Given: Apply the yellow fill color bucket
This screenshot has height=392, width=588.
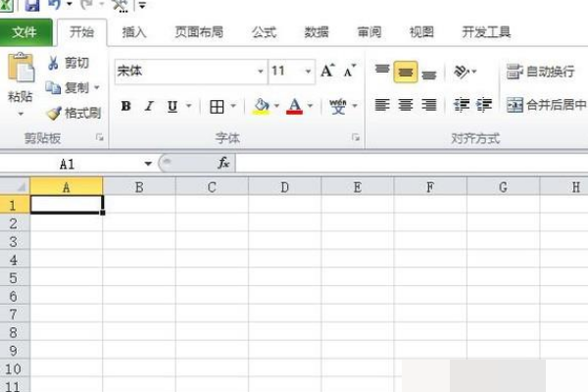Looking at the screenshot, I should 262,106.
